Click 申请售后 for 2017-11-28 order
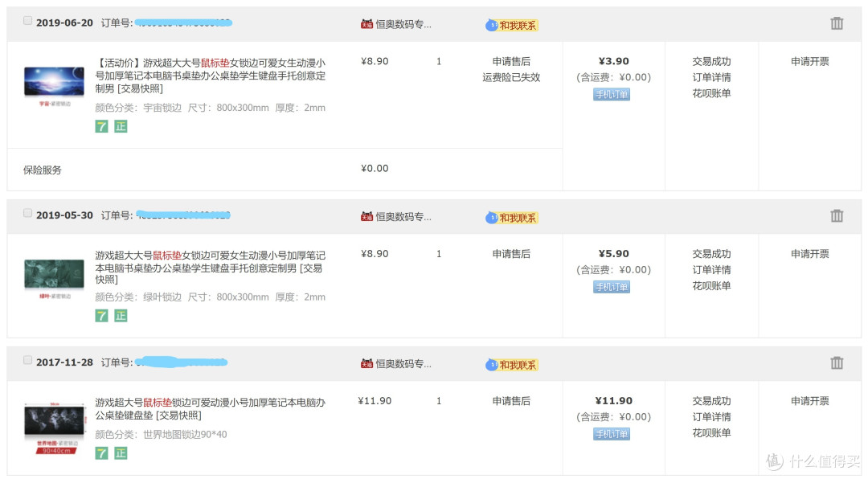The image size is (868, 479). (x=511, y=401)
